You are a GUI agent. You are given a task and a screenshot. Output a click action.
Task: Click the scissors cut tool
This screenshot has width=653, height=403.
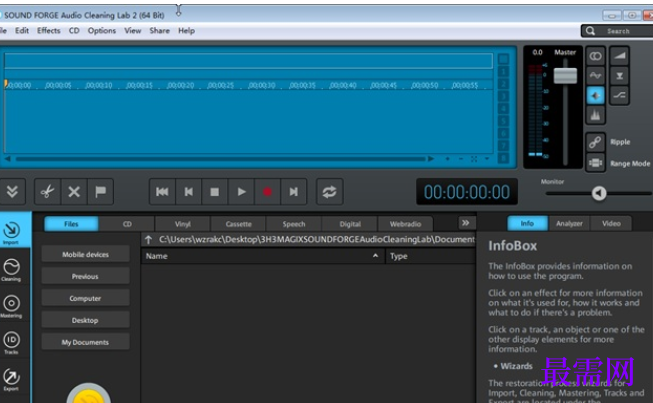pos(47,192)
